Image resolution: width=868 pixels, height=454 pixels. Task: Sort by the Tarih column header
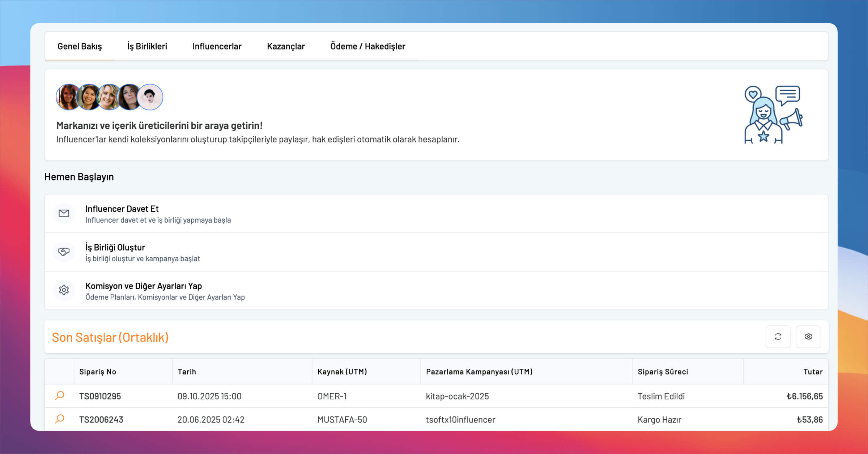pyautogui.click(x=187, y=372)
